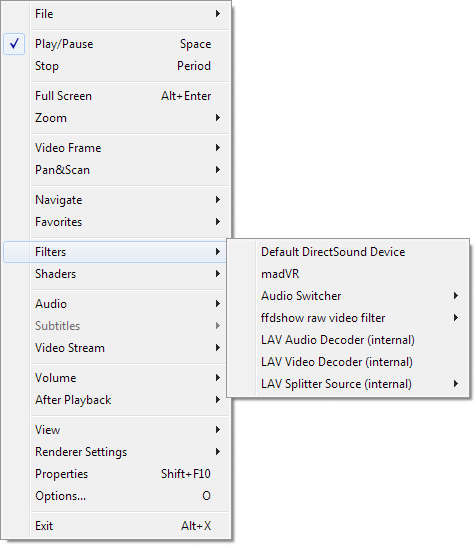Select Default DirectSound Device filter

[x=348, y=252]
